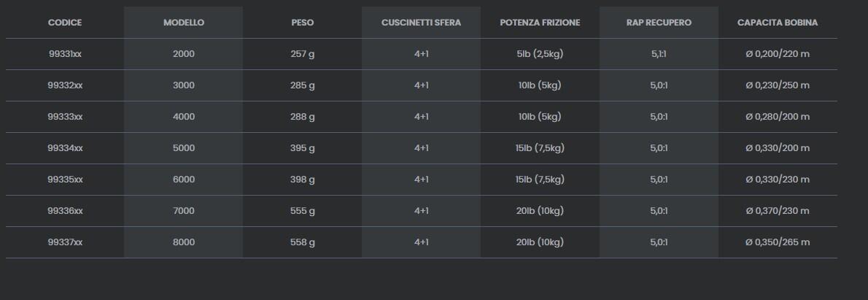
Task: Click the POTENZA FRIZIONE column header
Action: [x=540, y=23]
